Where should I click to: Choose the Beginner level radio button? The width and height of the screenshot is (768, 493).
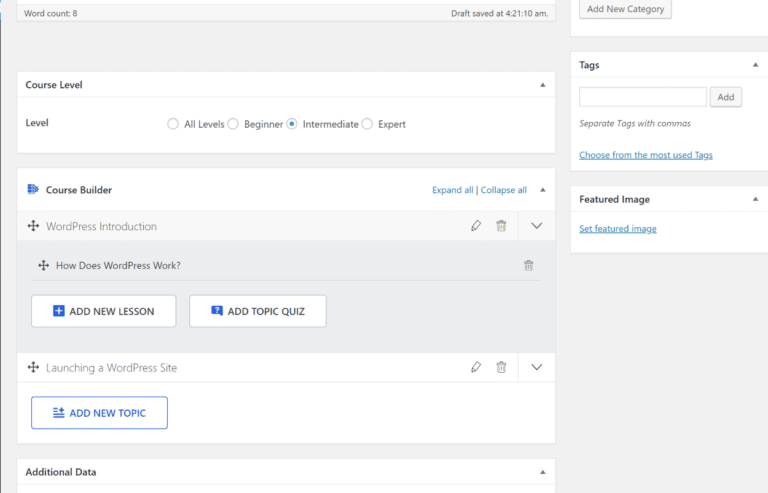pos(233,124)
